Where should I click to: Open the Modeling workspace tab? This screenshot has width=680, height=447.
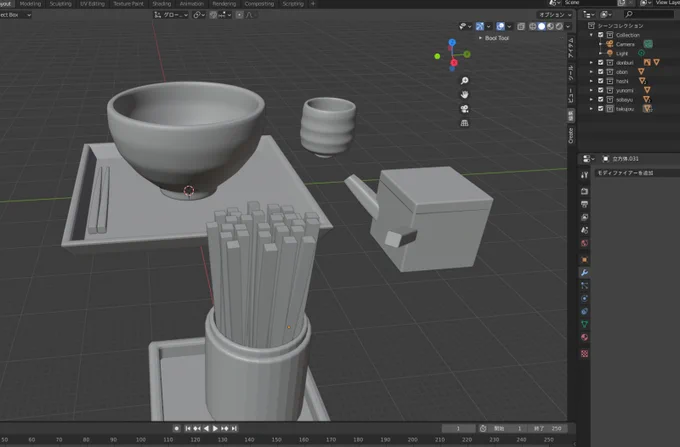pos(30,3)
